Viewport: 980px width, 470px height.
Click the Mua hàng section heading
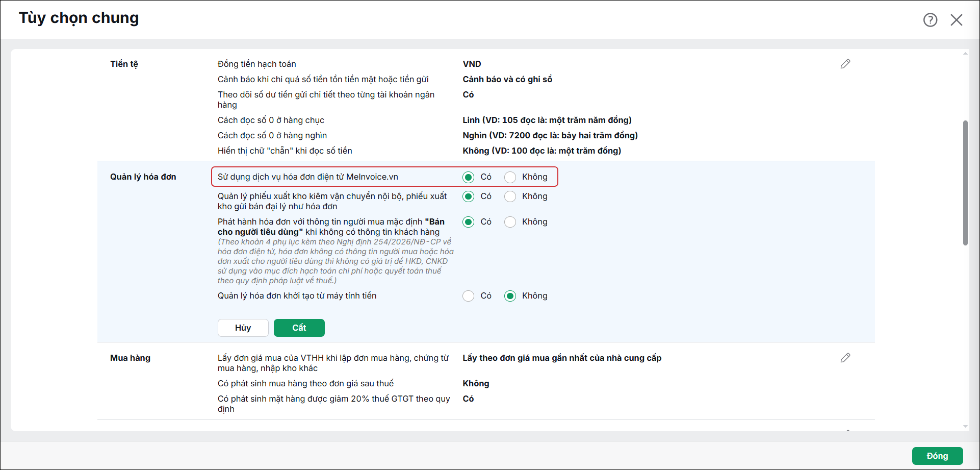130,358
